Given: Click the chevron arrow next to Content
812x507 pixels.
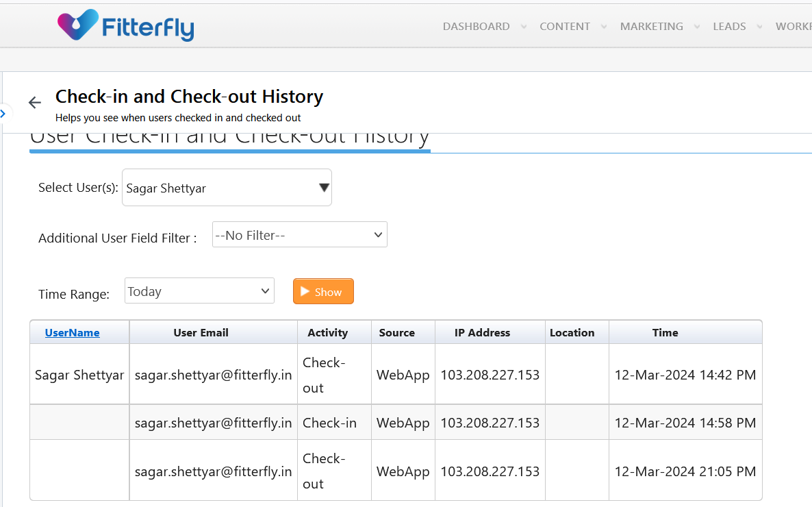Looking at the screenshot, I should (604, 27).
